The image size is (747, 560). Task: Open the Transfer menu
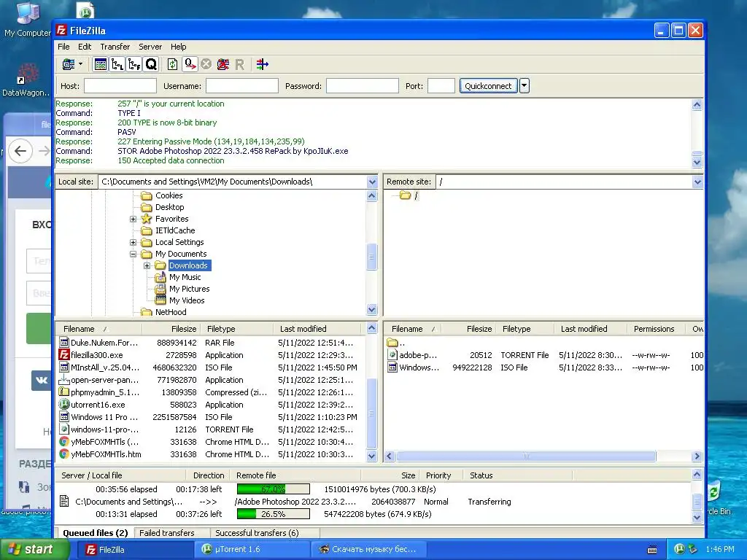click(115, 47)
